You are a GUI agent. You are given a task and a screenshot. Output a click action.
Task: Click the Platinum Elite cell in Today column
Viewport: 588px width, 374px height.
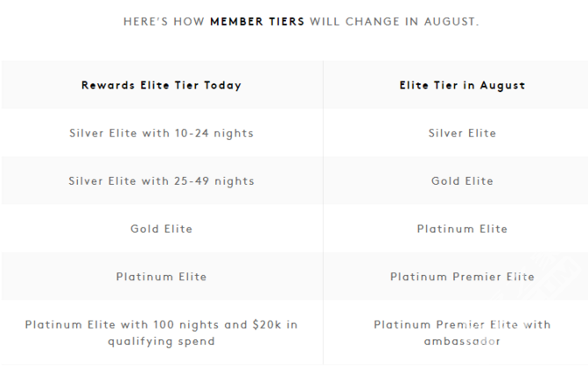click(x=162, y=277)
